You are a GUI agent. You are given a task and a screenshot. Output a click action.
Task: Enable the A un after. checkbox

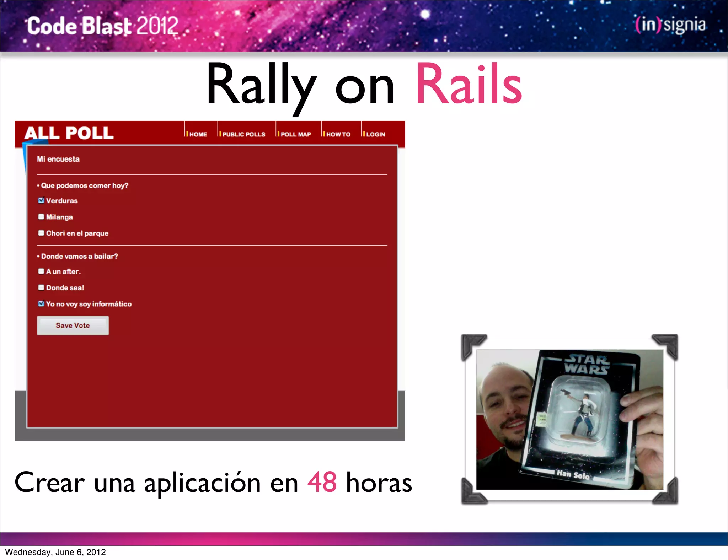41,271
